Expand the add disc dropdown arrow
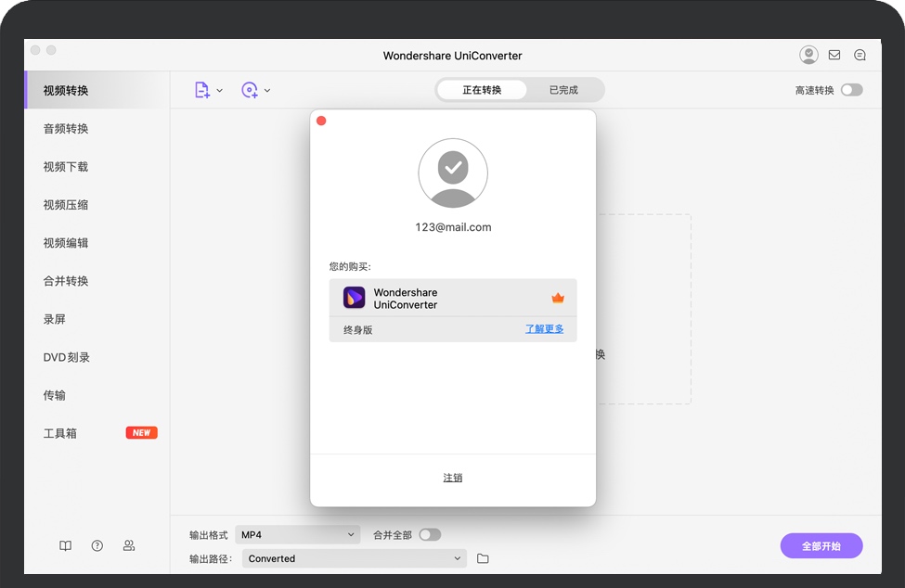This screenshot has height=588, width=905. 267,91
